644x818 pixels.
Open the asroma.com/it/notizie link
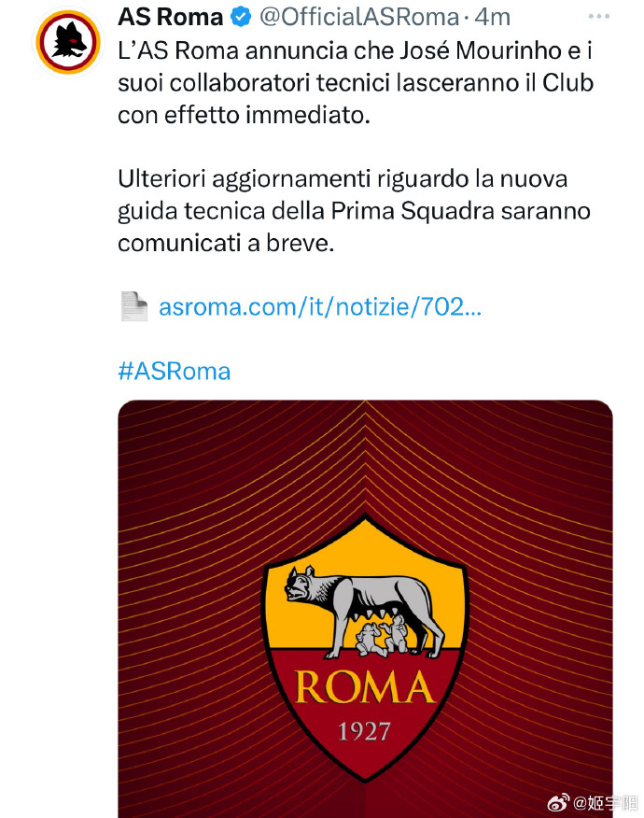click(320, 307)
